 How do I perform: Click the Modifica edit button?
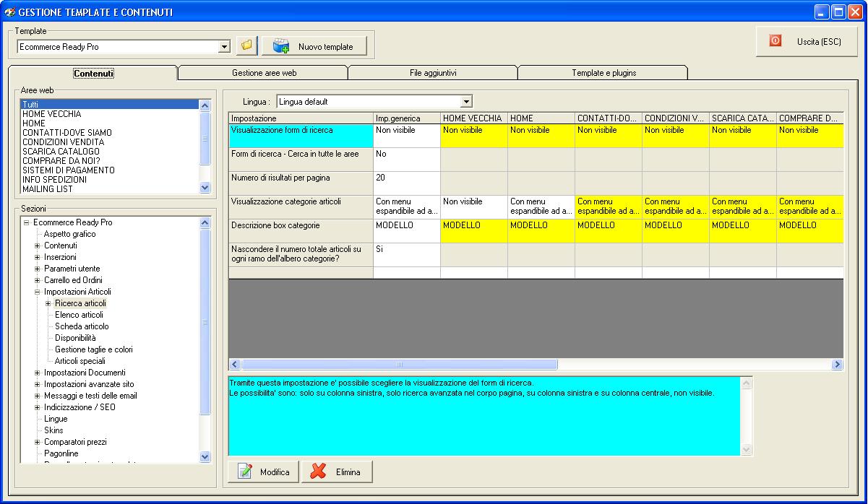264,472
